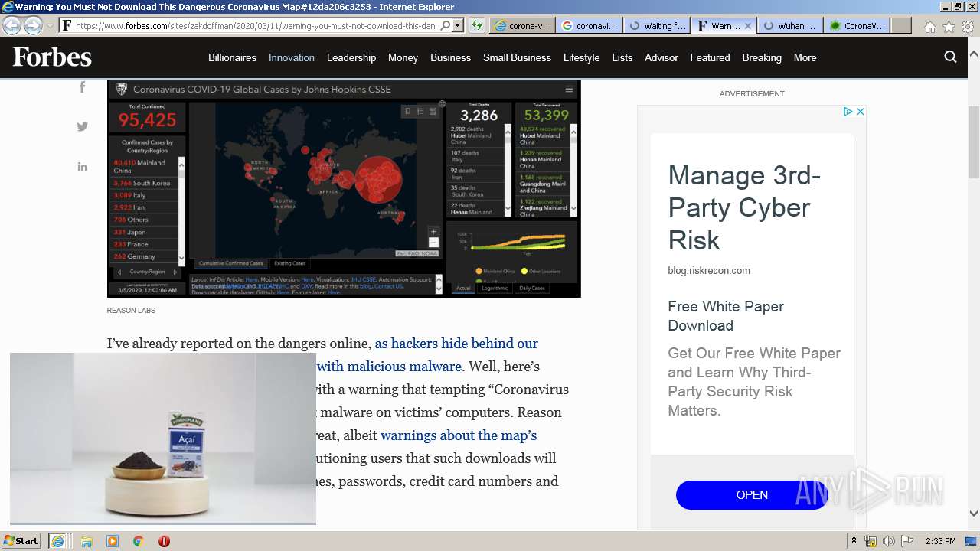Image resolution: width=980 pixels, height=551 pixels.
Task: Click the URL address field
Action: pos(256,25)
